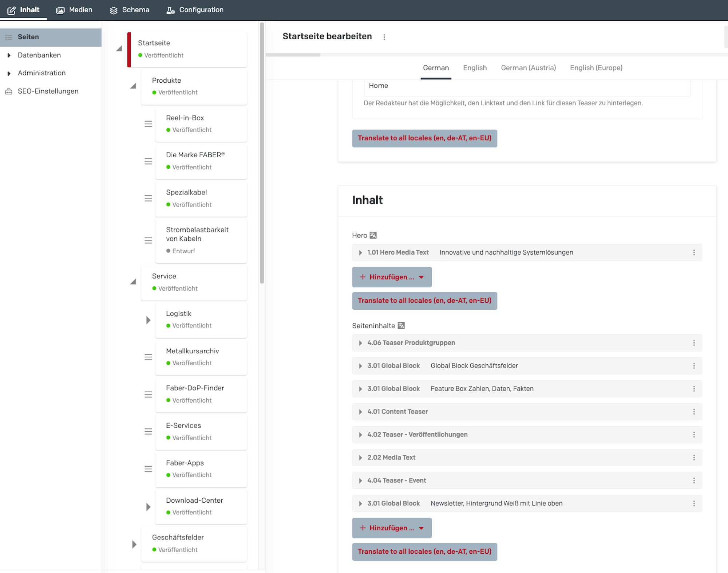Viewport: 728px width, 573px height.
Task: Open the Hinzufügen dropdown under Seiteninhalte
Action: (x=392, y=528)
